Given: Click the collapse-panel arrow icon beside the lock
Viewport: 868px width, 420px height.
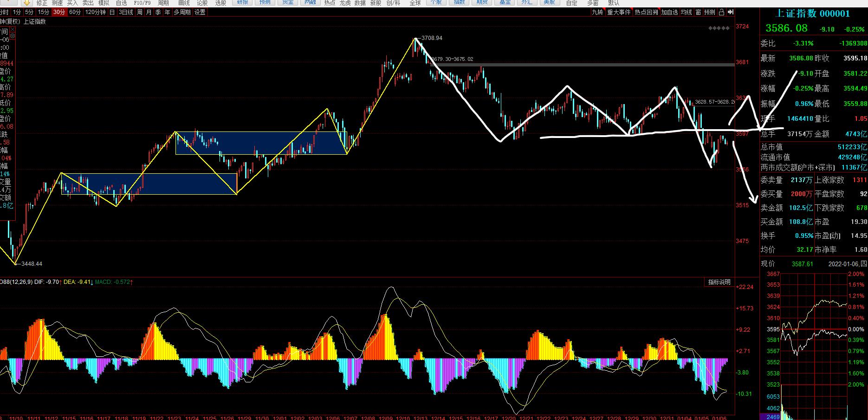Looking at the screenshot, I should [x=731, y=13].
